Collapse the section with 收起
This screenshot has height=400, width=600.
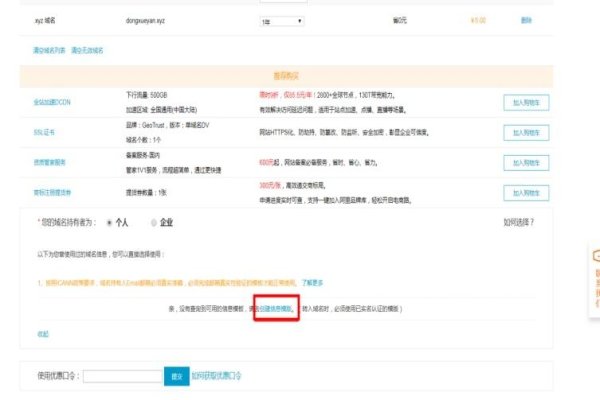(43, 334)
